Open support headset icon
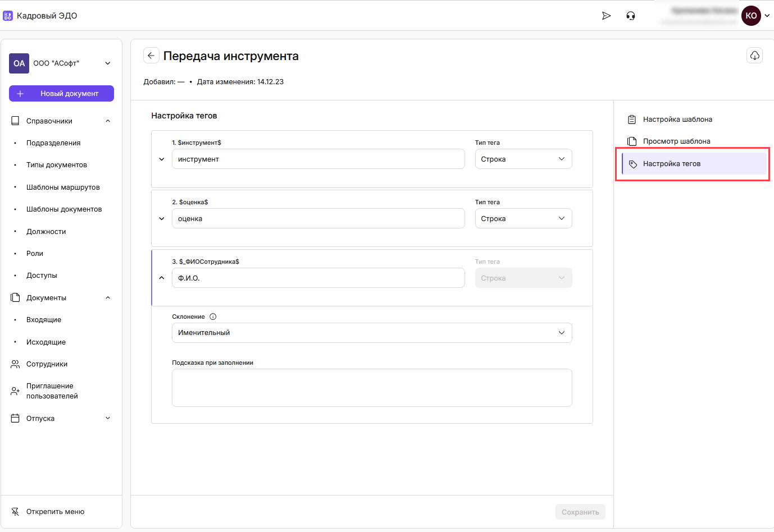Viewport: 774px width, 532px height. pos(631,16)
